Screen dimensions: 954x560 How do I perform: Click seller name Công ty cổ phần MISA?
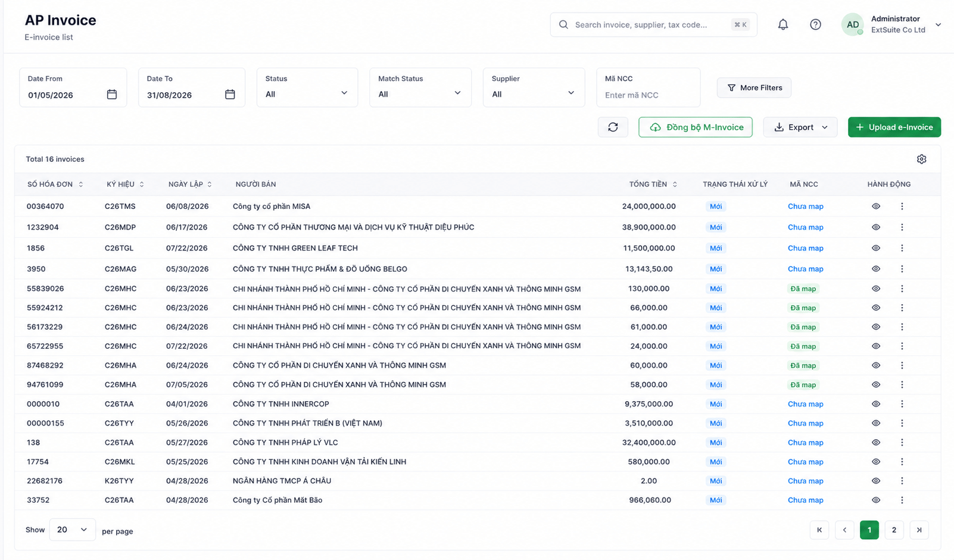(x=272, y=207)
